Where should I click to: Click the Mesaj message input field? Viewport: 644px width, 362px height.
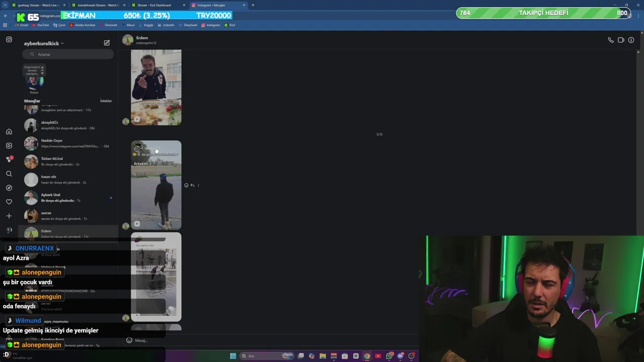point(272,340)
